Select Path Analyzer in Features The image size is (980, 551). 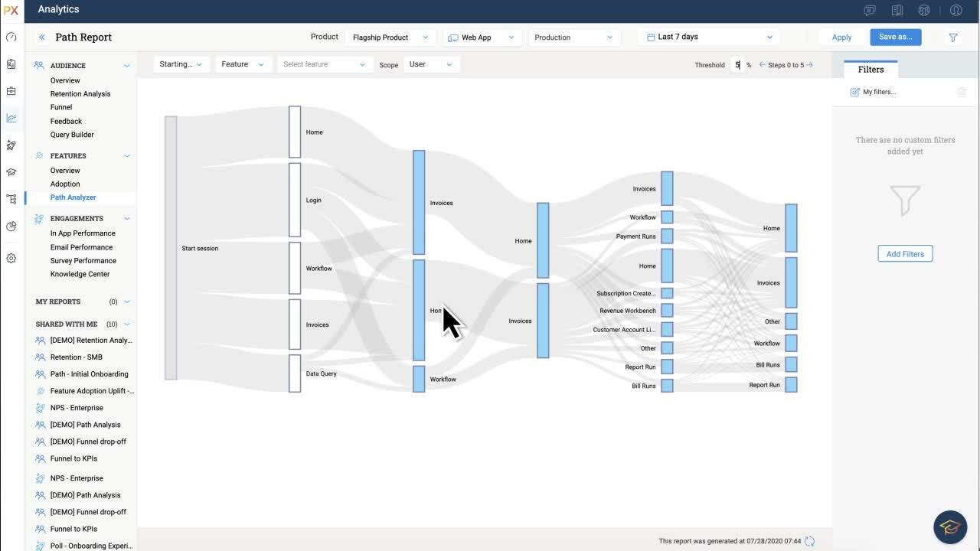[73, 197]
